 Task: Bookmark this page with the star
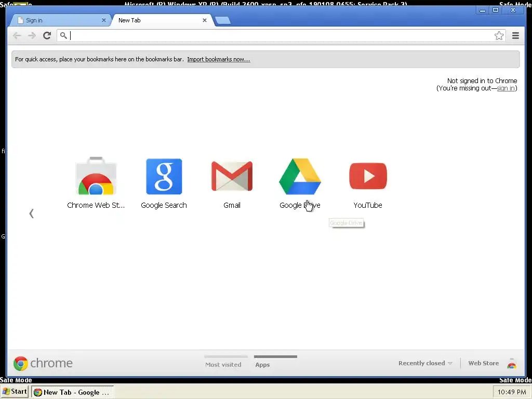pos(499,36)
